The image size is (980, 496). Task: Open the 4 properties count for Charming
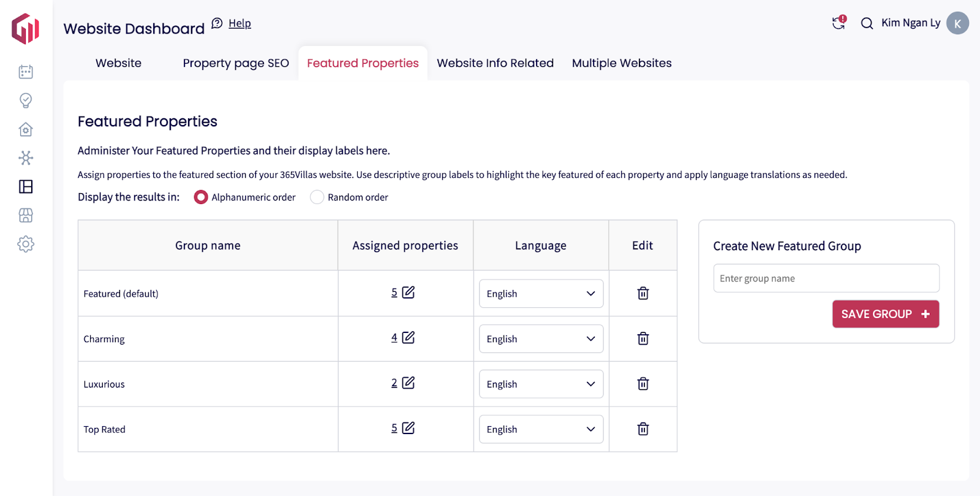click(x=394, y=338)
